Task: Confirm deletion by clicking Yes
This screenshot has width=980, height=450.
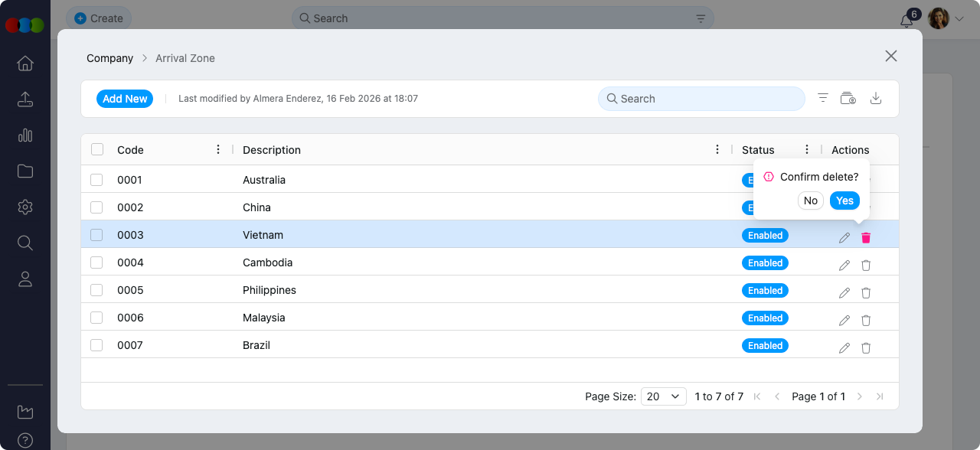Action: 844,201
